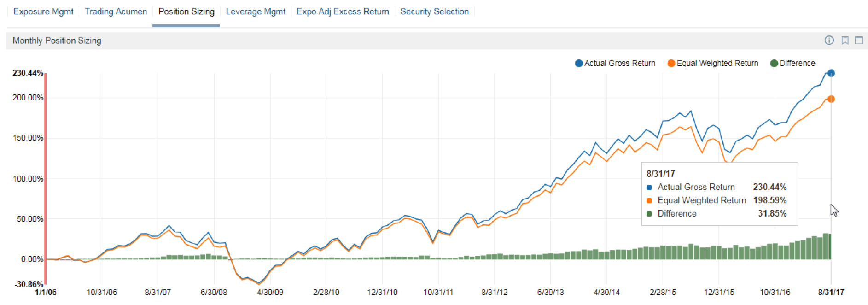868x305 pixels.
Task: Toggle the Equal Weighted Return legend series
Action: [x=713, y=63]
